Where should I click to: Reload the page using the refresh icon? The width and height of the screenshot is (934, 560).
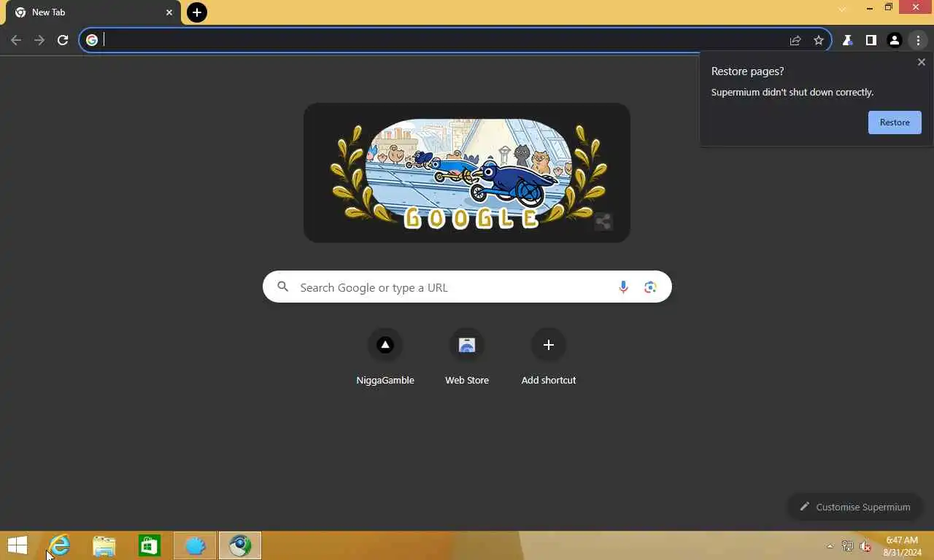pyautogui.click(x=63, y=40)
